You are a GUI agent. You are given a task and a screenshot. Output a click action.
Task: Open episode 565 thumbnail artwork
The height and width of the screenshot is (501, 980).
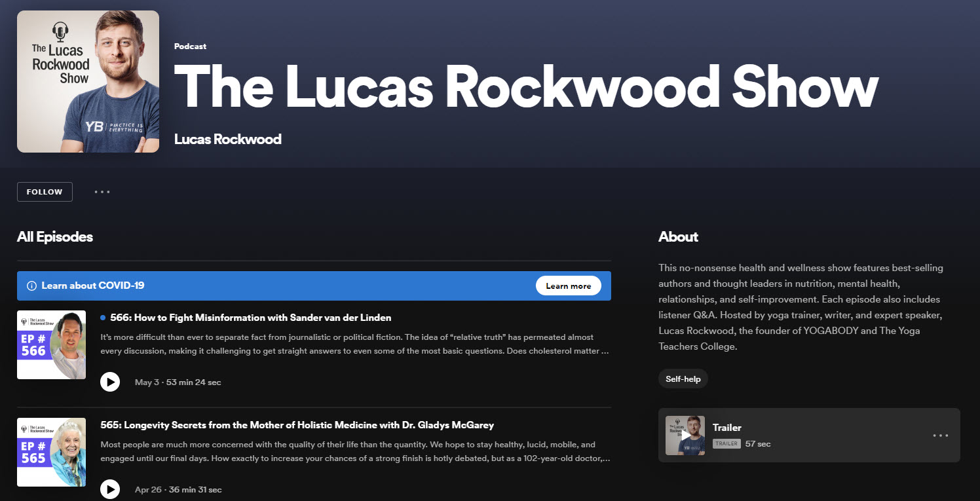pos(51,452)
